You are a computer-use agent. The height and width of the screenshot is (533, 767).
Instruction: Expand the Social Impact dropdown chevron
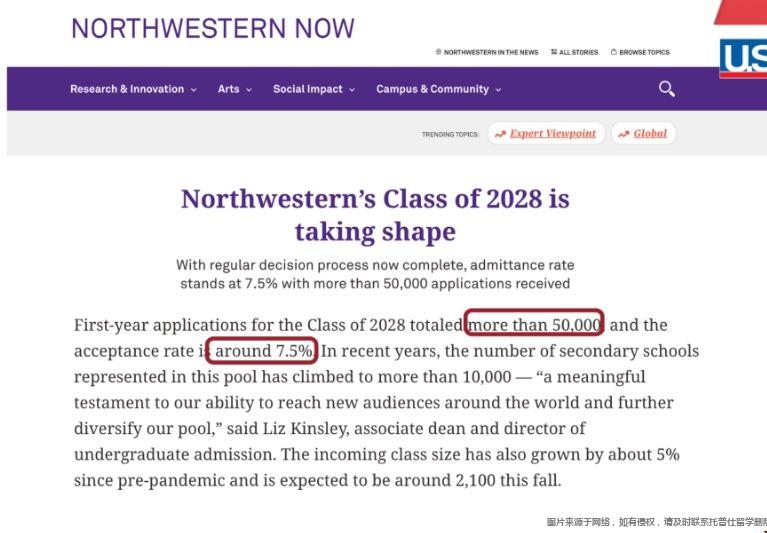[x=352, y=90]
